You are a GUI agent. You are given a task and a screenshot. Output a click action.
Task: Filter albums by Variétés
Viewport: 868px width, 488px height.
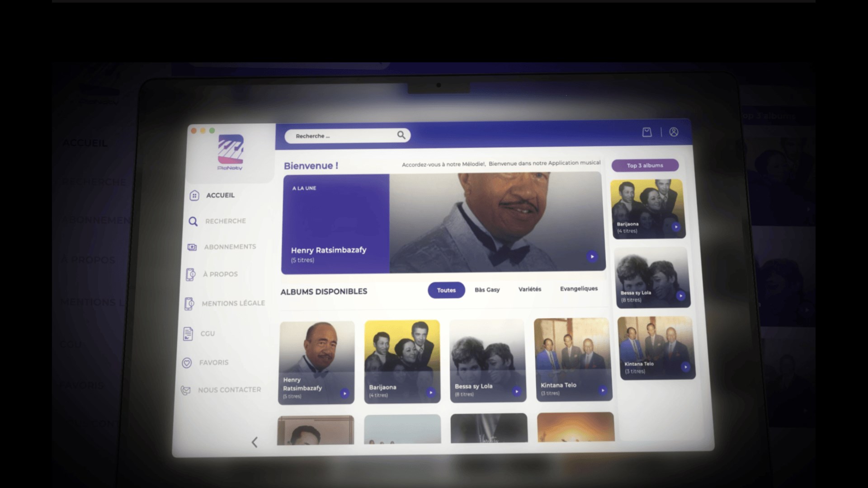tap(529, 289)
